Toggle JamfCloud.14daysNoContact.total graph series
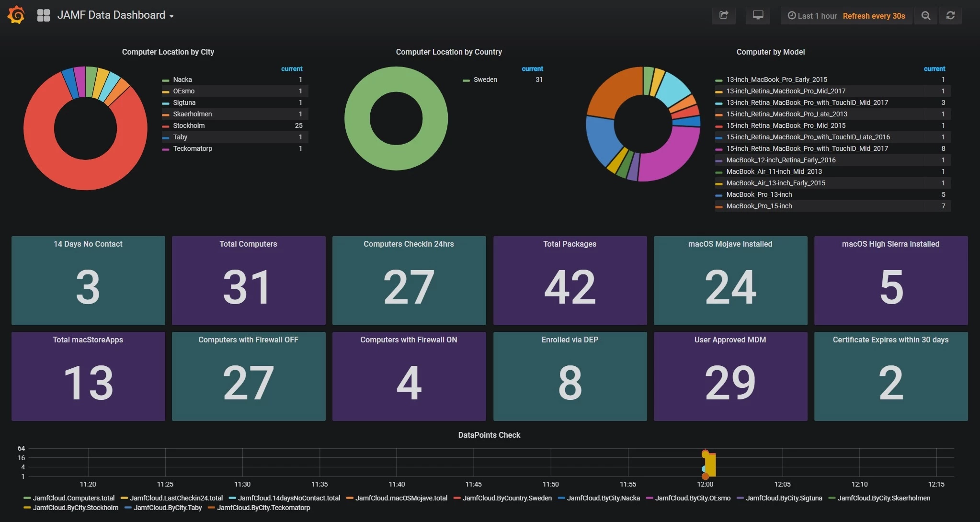Screen dimensions: 980x522 (289, 498)
